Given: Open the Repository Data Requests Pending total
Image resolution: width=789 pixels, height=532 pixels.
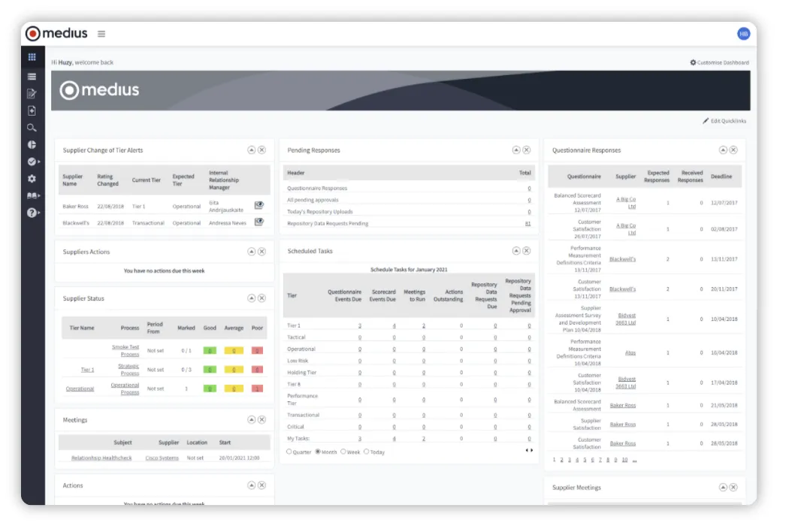Looking at the screenshot, I should tap(528, 223).
